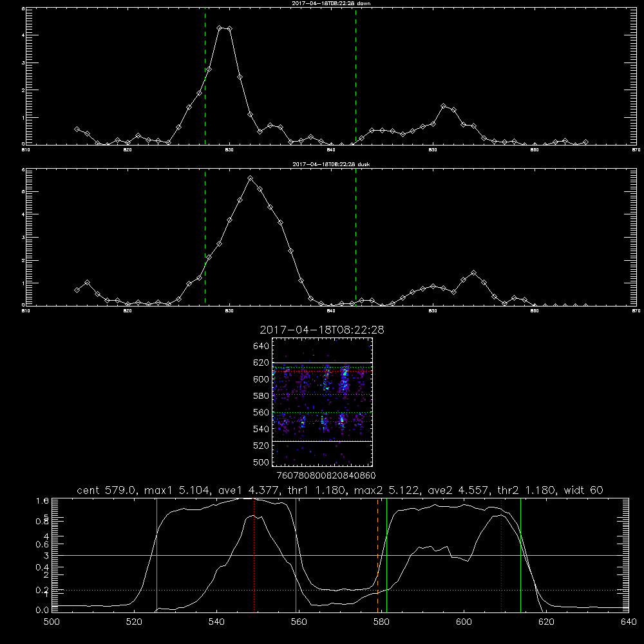This screenshot has width=644, height=644.
Task: Click the "500" x-axis label of bottom plot
Action: [52, 622]
